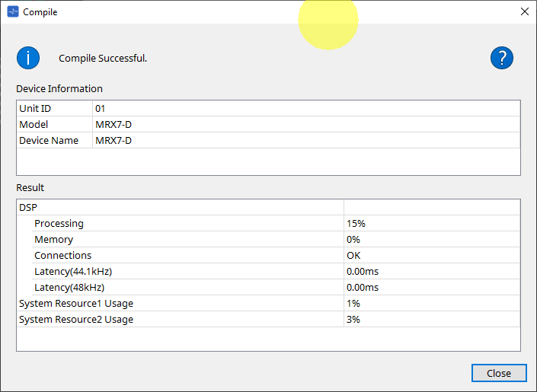Click the blue information icon
Image resolution: width=537 pixels, height=392 pixels.
(28, 58)
